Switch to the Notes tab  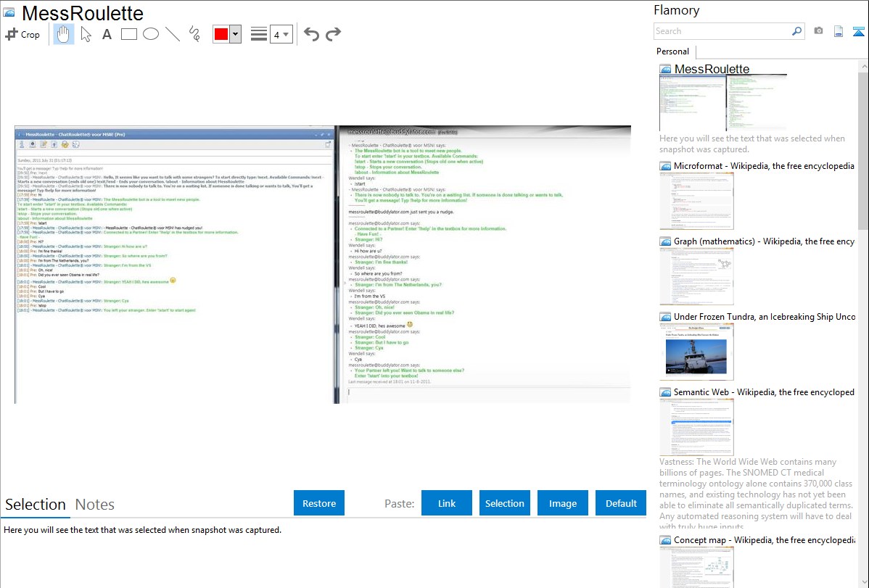click(x=95, y=505)
